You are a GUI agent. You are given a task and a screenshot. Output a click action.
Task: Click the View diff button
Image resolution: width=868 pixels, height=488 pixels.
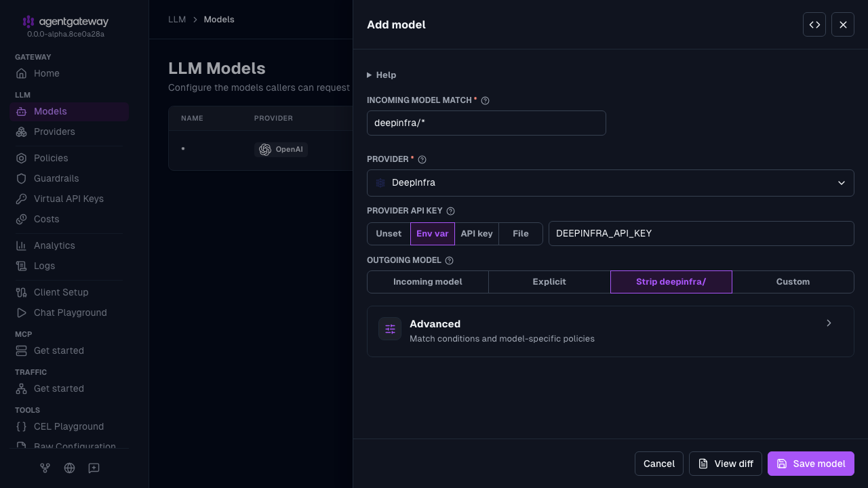(726, 464)
